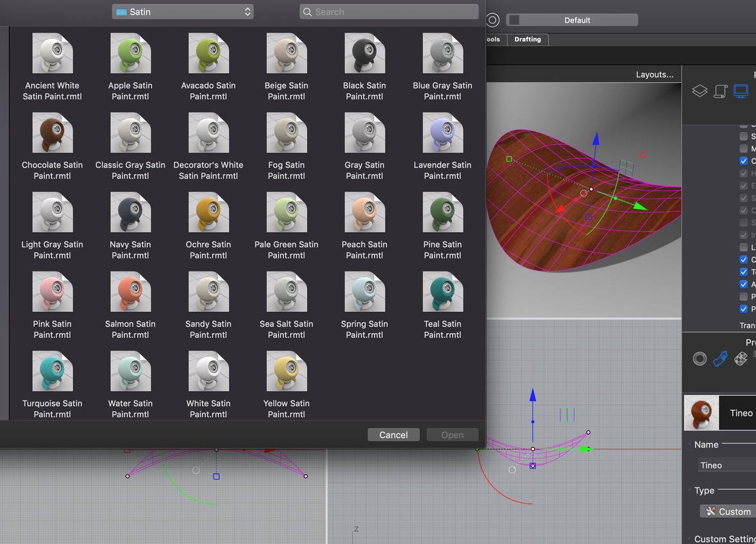Click the search magnifier in the search field
The width and height of the screenshot is (756, 544).
pyautogui.click(x=307, y=12)
